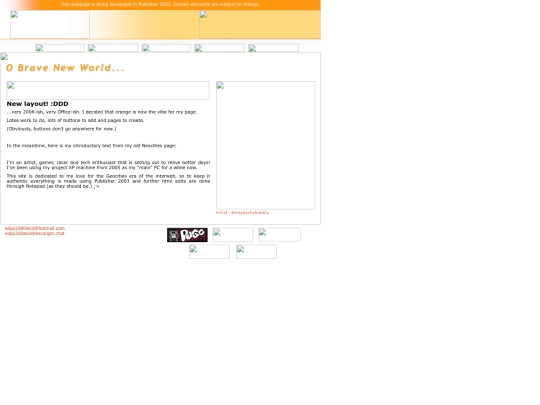
Task: Click the paragraph starting 'This site is dedicated'
Action: 108,181
